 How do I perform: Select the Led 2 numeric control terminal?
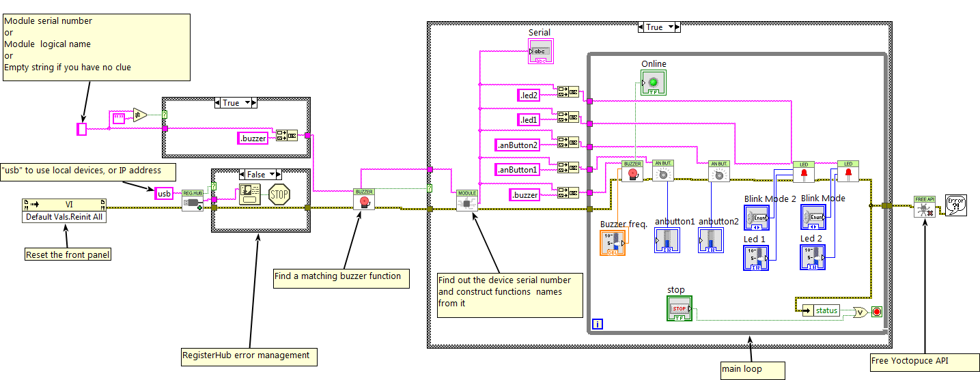pos(813,257)
